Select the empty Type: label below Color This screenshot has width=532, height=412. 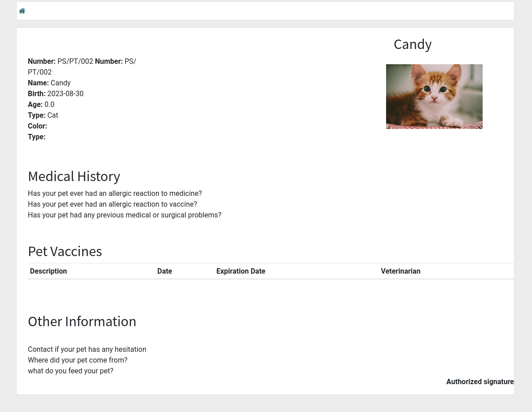click(x=37, y=137)
